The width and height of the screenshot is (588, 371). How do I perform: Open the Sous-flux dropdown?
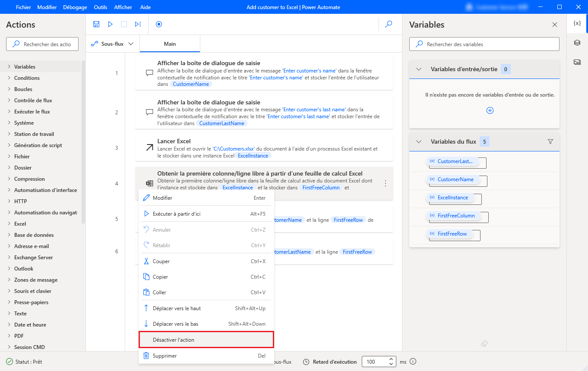[x=112, y=44]
